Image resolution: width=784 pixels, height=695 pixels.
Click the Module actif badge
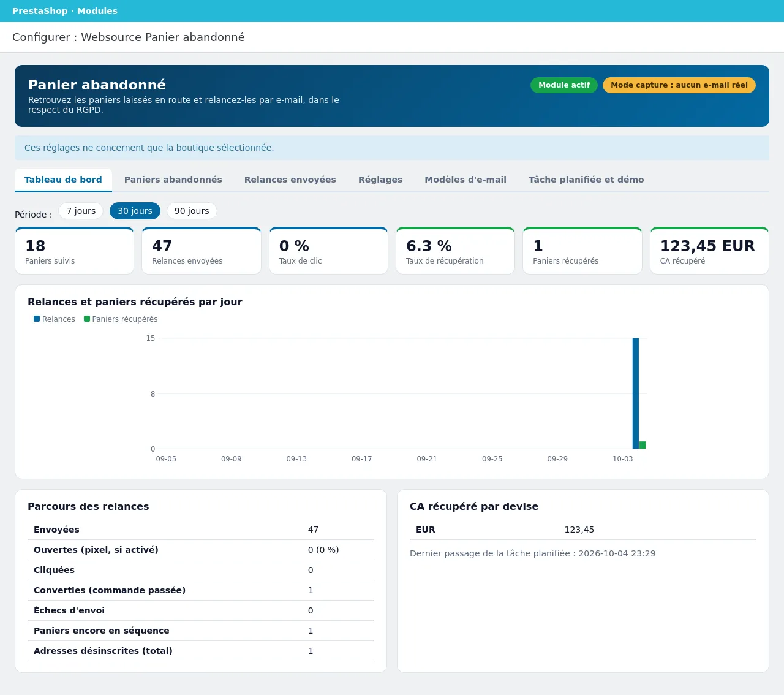click(564, 85)
